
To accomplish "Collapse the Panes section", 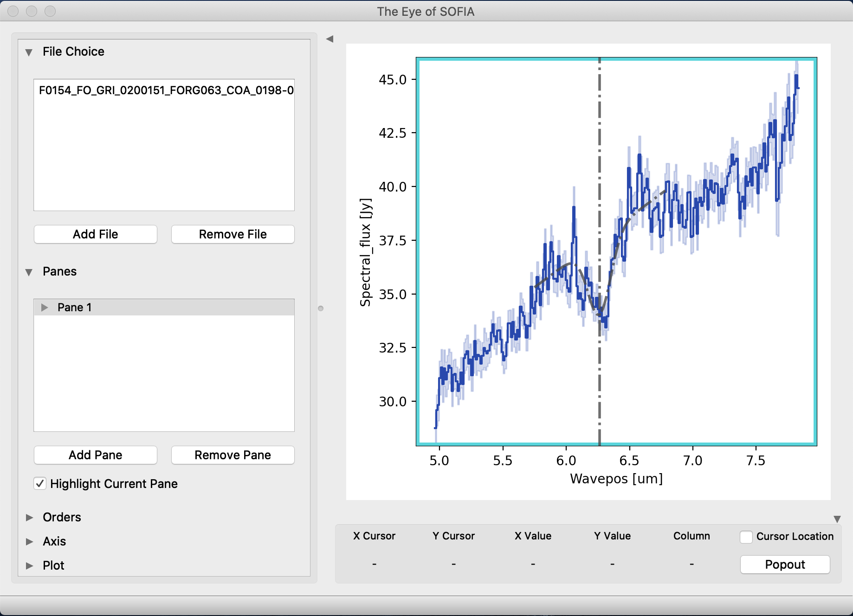I will coord(29,272).
